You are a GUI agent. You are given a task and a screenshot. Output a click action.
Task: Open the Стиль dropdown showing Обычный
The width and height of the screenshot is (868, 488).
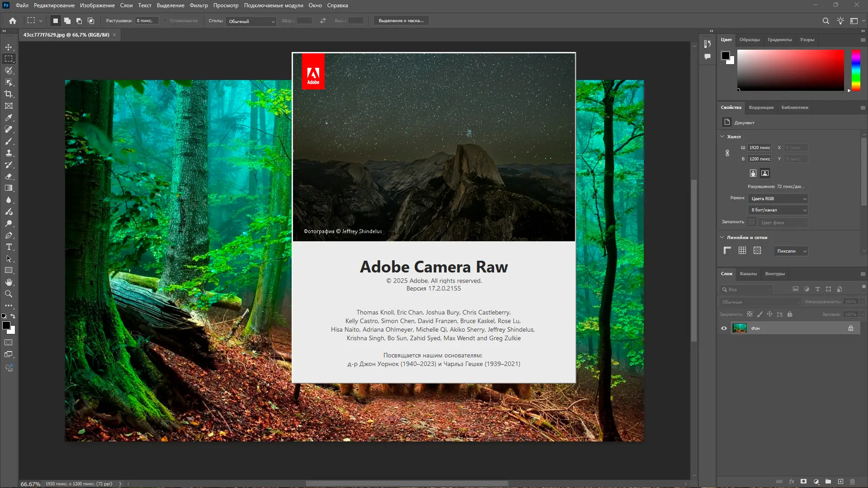pyautogui.click(x=251, y=21)
